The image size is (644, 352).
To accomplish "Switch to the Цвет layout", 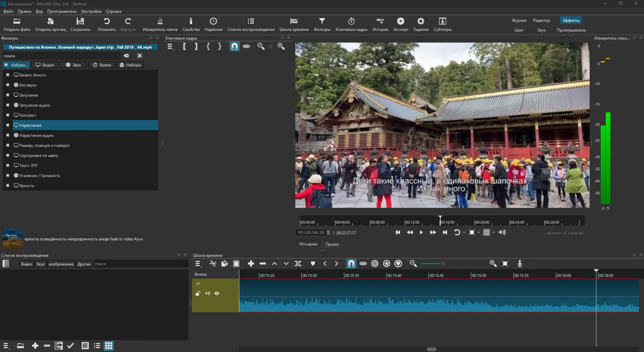I will [519, 30].
